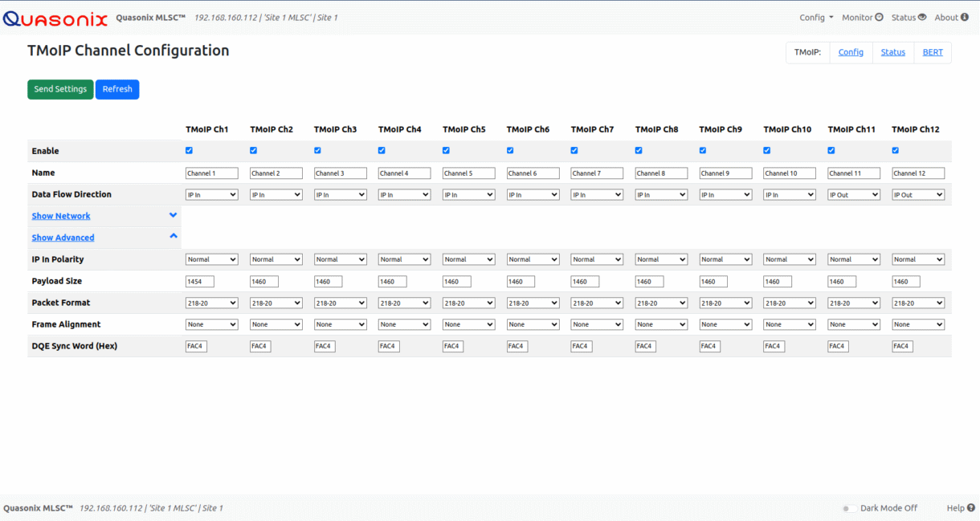Click the Show Network link
The width and height of the screenshot is (980, 521).
click(61, 216)
